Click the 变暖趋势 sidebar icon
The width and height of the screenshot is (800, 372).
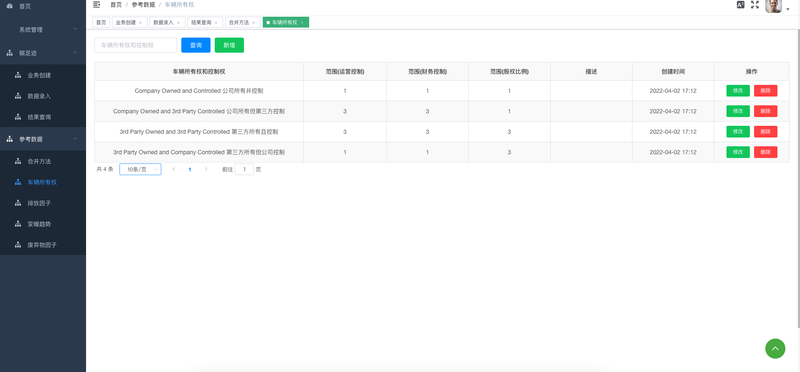tap(18, 224)
